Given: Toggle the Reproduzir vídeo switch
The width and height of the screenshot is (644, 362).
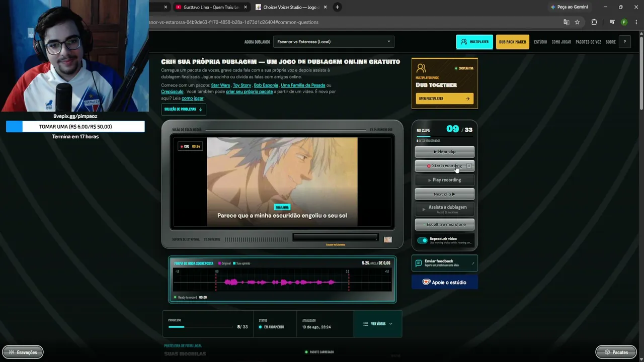Looking at the screenshot, I should (x=422, y=240).
